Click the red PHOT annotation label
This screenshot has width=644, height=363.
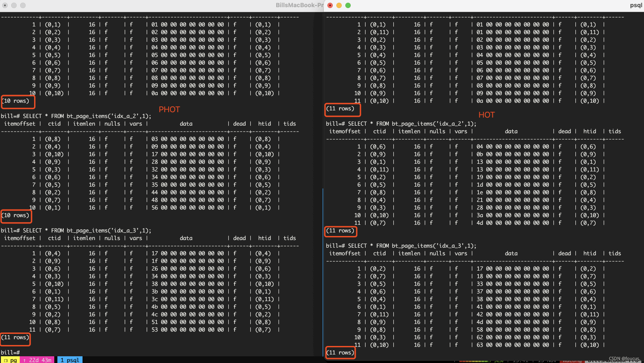(169, 109)
